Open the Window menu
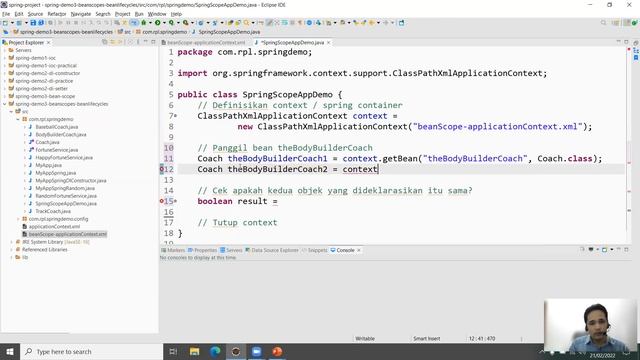Image resolution: width=640 pixels, height=360 pixels. pyautogui.click(x=157, y=14)
